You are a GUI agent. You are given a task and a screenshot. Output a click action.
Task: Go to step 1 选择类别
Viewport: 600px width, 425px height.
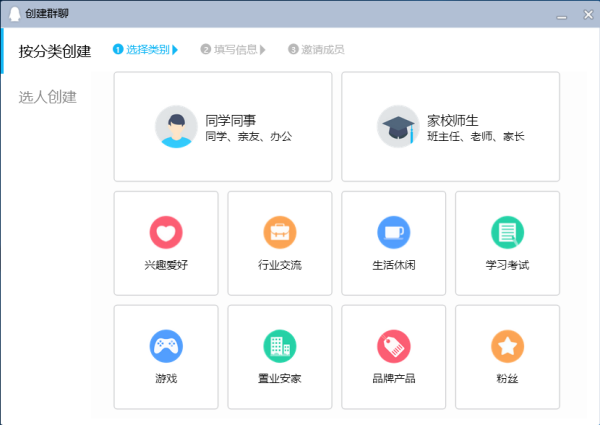pyautogui.click(x=146, y=49)
